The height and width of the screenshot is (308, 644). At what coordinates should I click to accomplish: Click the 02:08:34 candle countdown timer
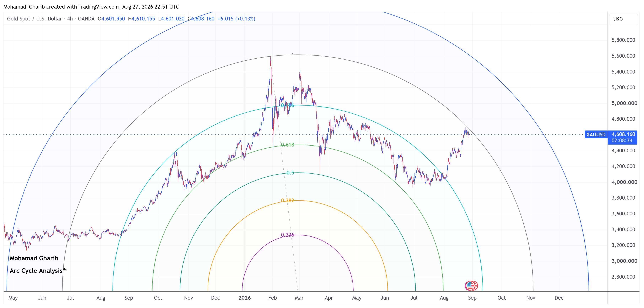(x=622, y=141)
